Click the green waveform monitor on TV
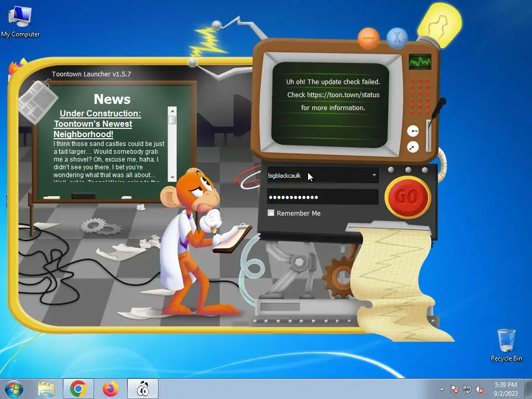 point(420,62)
